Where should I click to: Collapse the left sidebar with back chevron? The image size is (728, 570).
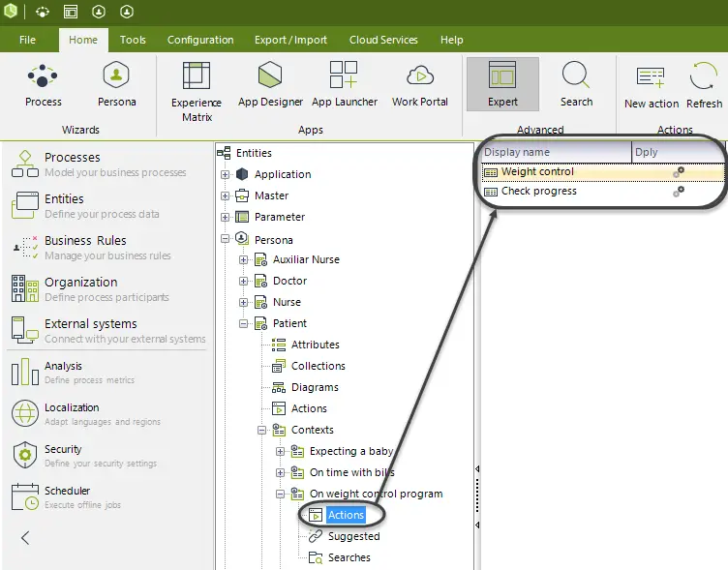(25, 538)
